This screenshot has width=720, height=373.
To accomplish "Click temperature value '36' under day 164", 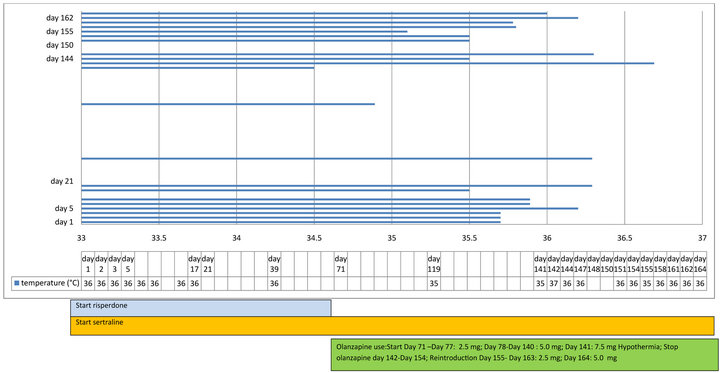I will click(x=700, y=284).
